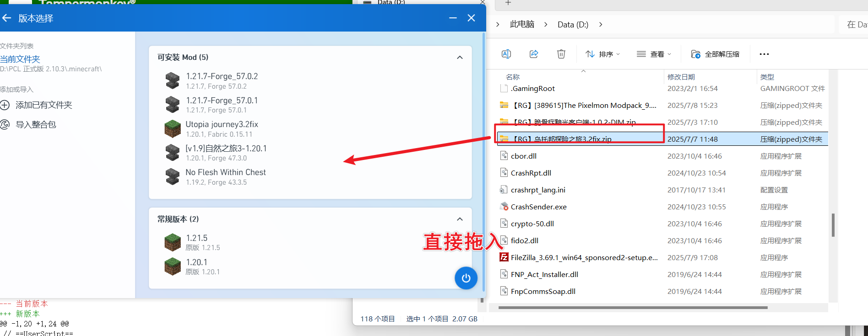Image resolution: width=868 pixels, height=336 pixels.
Task: Sort by 修改日期 column header
Action: click(x=681, y=77)
